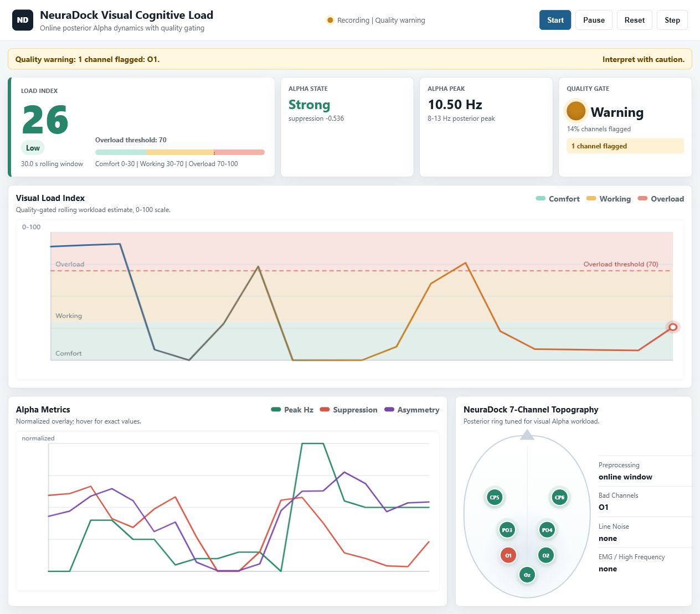
Task: Click the Visual Load Index chart title
Action: pos(50,198)
